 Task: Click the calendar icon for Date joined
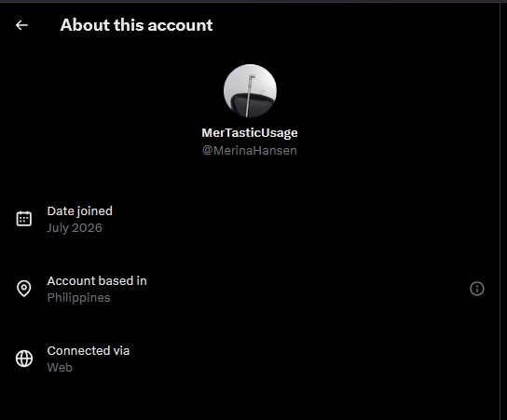[x=24, y=219]
